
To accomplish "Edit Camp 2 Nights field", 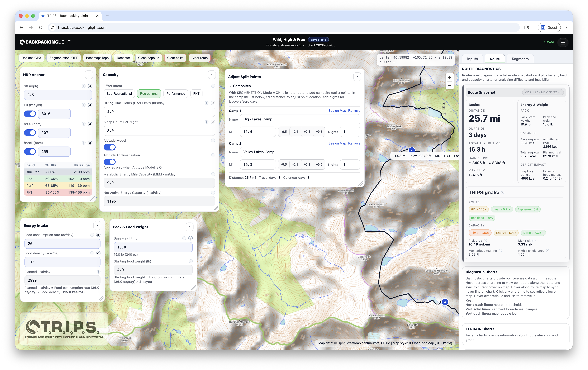I will 350,164.
